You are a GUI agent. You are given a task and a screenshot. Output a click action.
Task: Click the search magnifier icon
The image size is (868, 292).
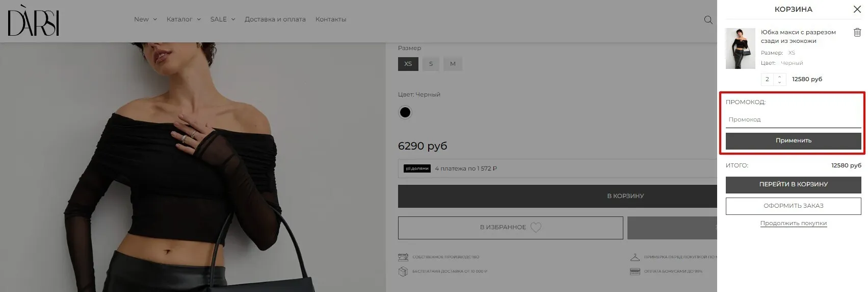(x=708, y=20)
